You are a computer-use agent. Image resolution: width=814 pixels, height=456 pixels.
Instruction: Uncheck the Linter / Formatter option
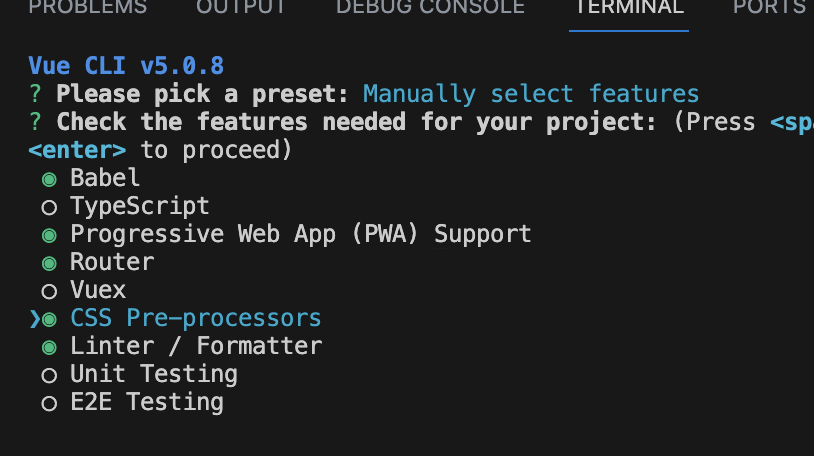(x=49, y=348)
